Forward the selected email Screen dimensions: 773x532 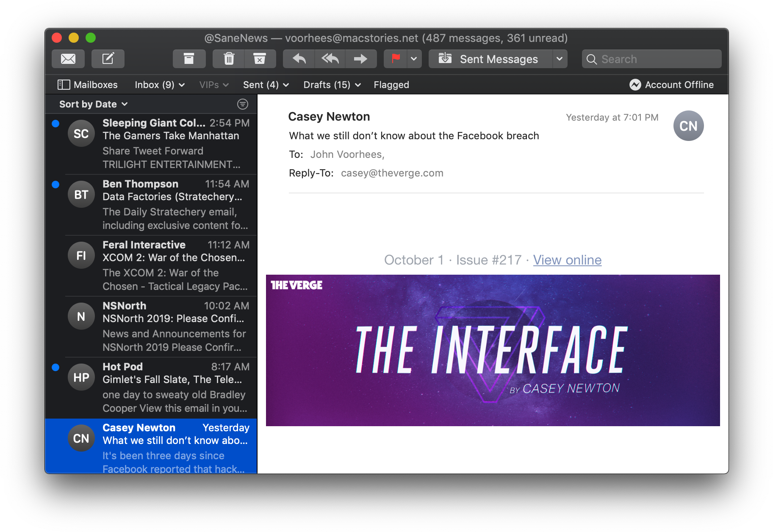click(x=360, y=59)
